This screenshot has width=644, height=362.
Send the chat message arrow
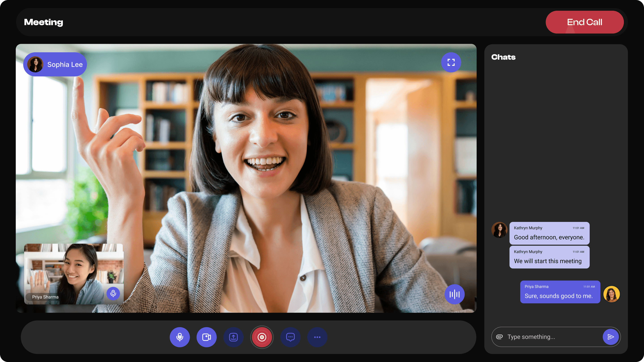tap(610, 337)
